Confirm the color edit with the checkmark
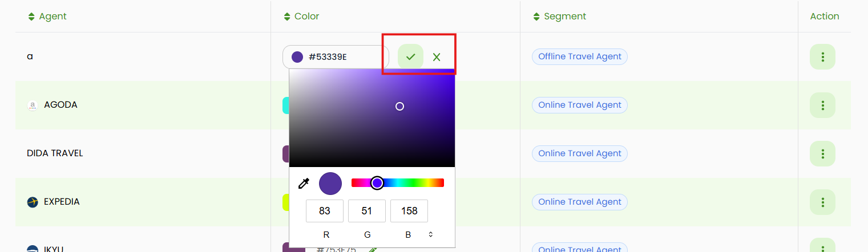Image resolution: width=868 pixels, height=252 pixels. coord(410,56)
